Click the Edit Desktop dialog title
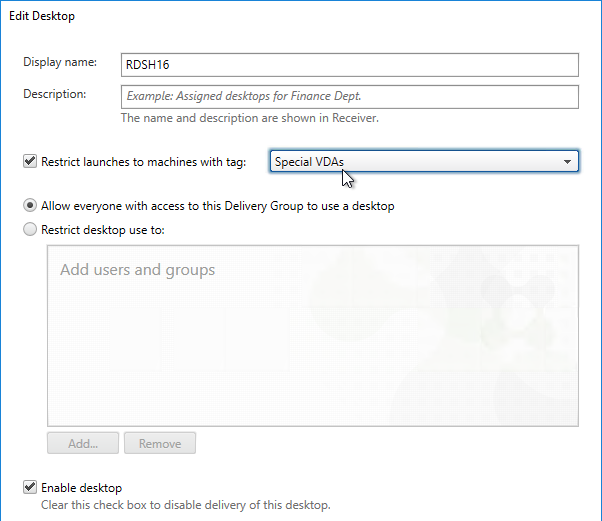 [x=42, y=17]
